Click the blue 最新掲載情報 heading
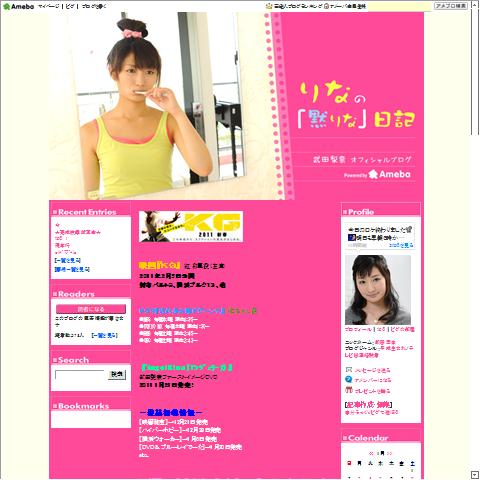This screenshot has width=480, height=480. tap(170, 413)
